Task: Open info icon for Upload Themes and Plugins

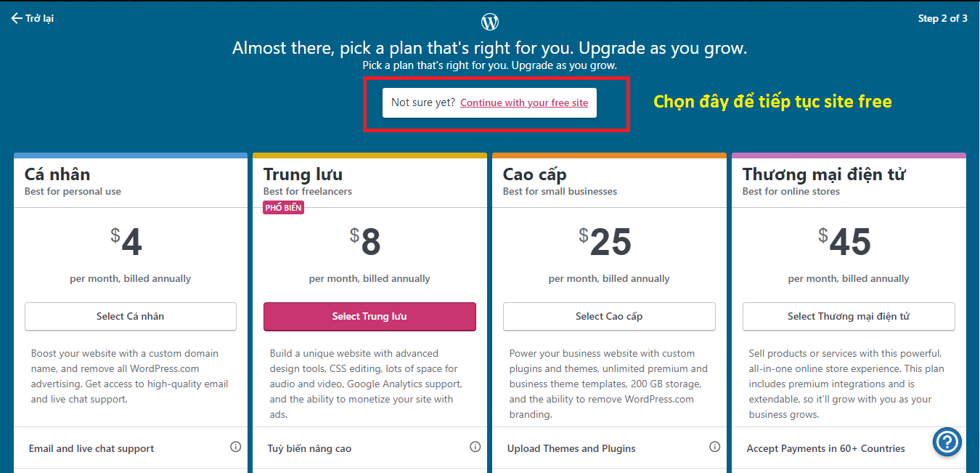Action: pyautogui.click(x=714, y=447)
